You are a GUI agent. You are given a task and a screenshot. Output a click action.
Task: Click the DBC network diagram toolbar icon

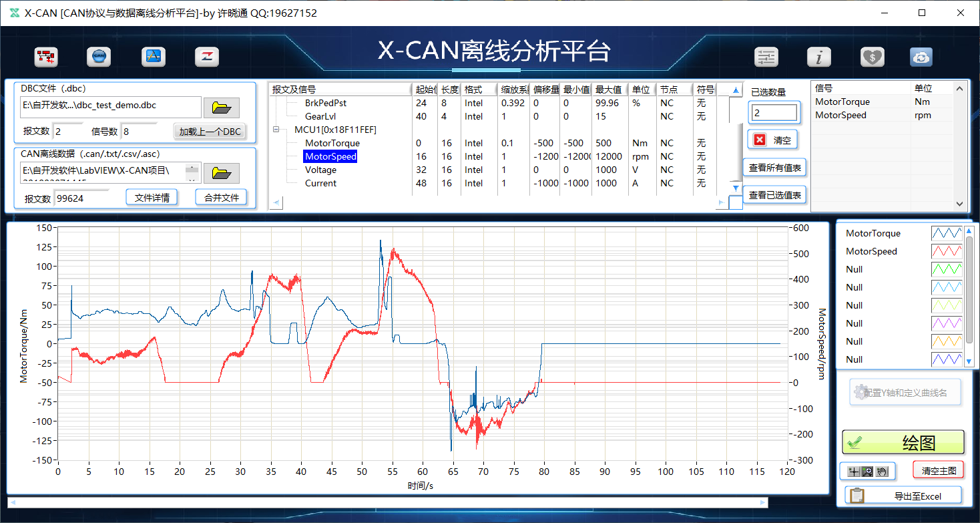[46, 57]
